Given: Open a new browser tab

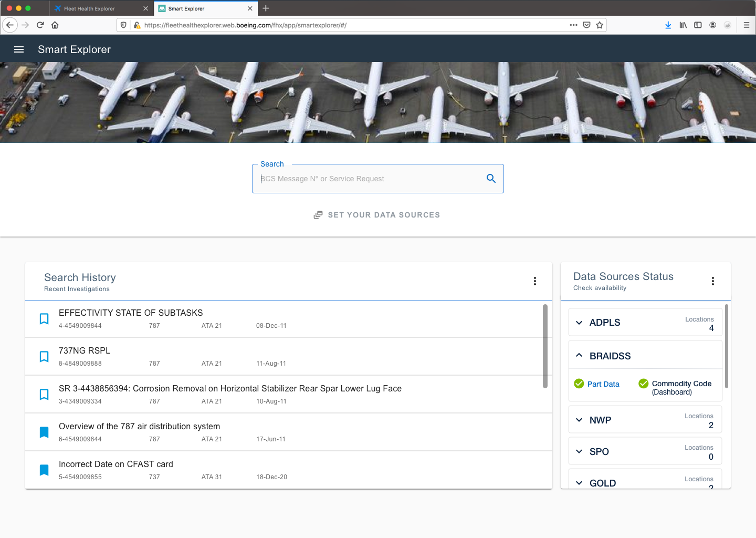Looking at the screenshot, I should (x=266, y=8).
